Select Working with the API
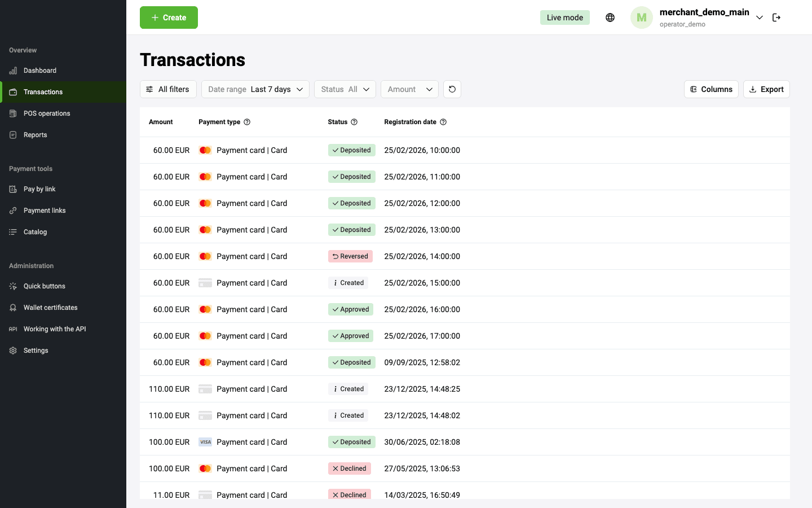Viewport: 812px width, 508px height. 55,329
